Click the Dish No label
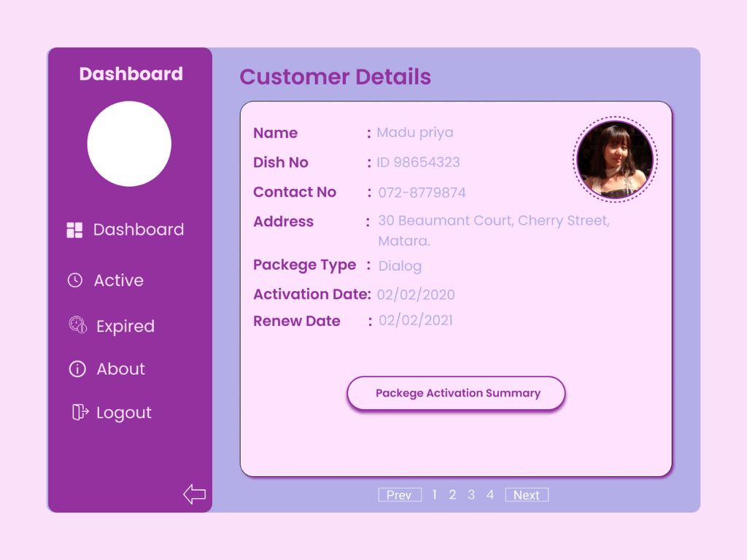Viewport: 747px width, 560px height. pos(281,163)
